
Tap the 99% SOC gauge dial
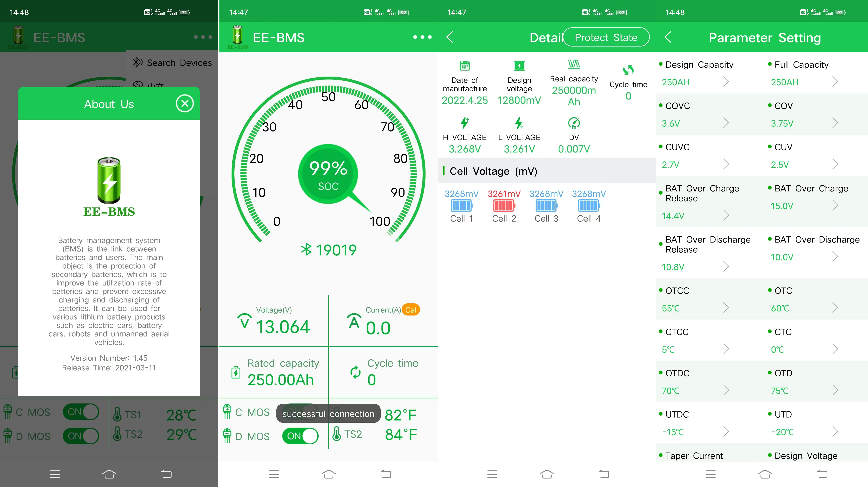click(x=328, y=174)
